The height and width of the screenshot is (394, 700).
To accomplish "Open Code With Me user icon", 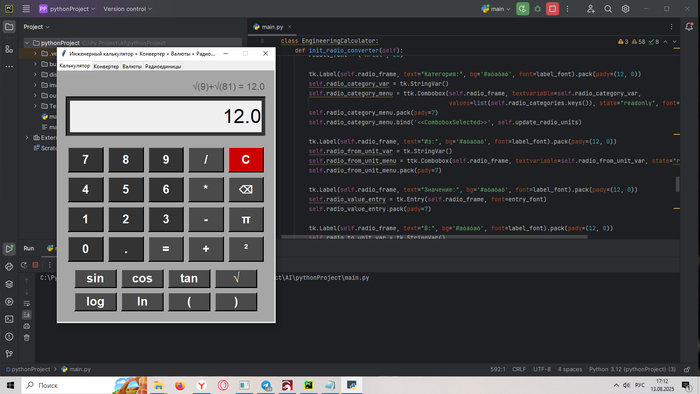I will [x=591, y=8].
